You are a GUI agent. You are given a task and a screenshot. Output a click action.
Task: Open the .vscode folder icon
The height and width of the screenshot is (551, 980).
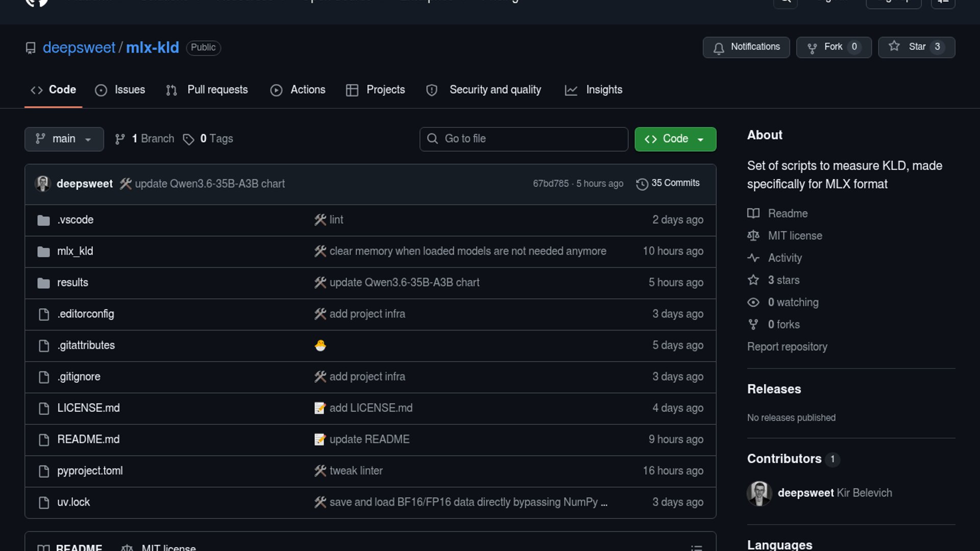43,220
